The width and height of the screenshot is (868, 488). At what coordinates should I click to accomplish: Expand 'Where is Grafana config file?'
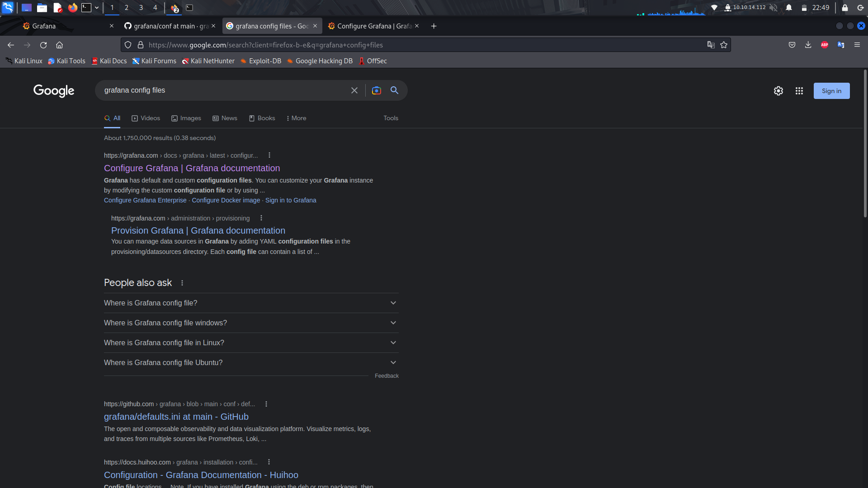pyautogui.click(x=251, y=303)
